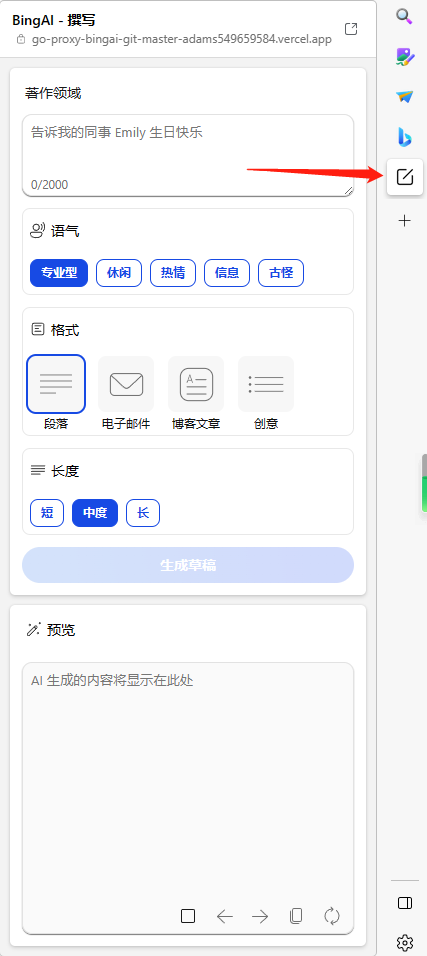Choose the 段落 format thumbnail
Screen dimensions: 427x956
click(56, 384)
